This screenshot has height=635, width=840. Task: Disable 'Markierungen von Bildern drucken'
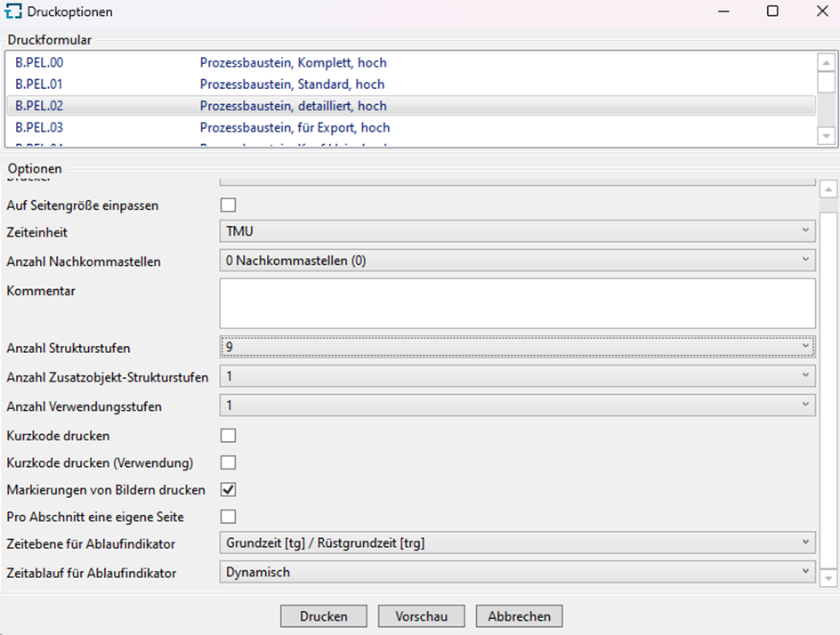point(228,489)
